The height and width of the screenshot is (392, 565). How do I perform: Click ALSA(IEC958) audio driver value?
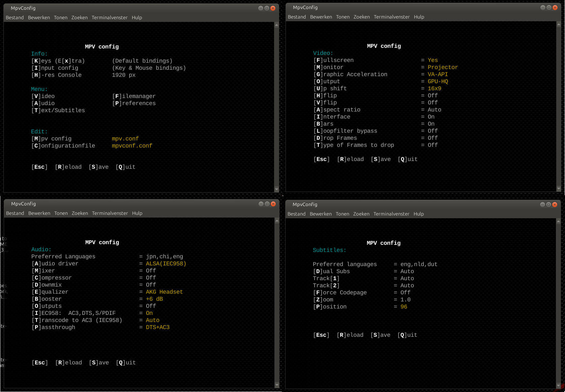coord(166,264)
